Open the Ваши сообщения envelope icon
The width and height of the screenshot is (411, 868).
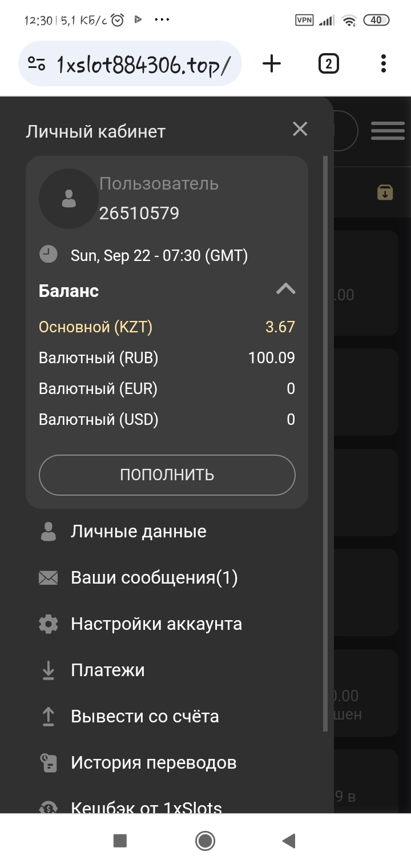49,578
